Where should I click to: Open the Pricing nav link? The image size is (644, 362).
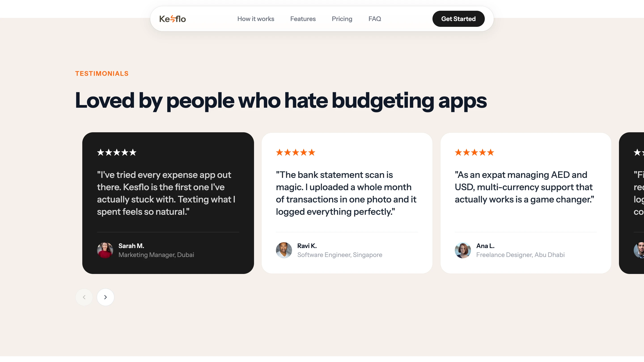point(342,19)
